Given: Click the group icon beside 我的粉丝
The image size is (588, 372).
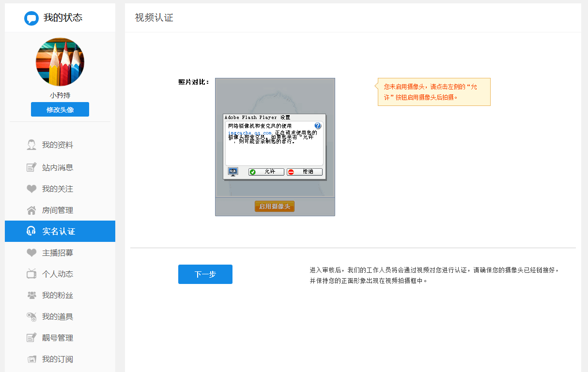Looking at the screenshot, I should 31,295.
